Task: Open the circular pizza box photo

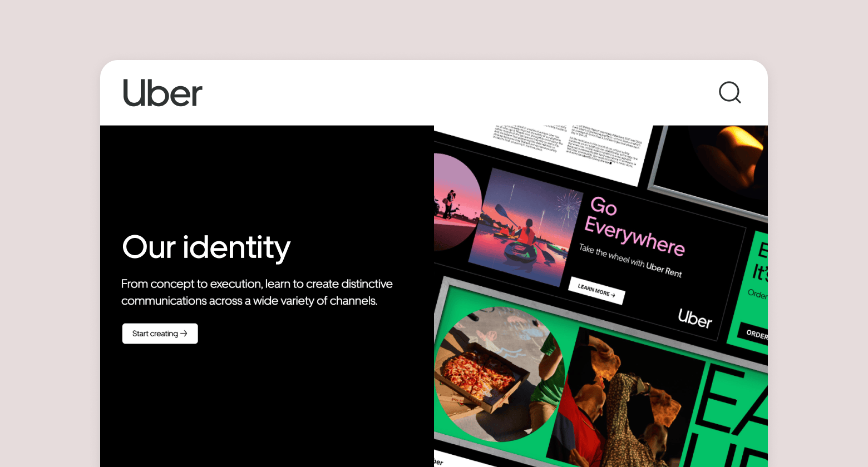Action: pos(499,374)
